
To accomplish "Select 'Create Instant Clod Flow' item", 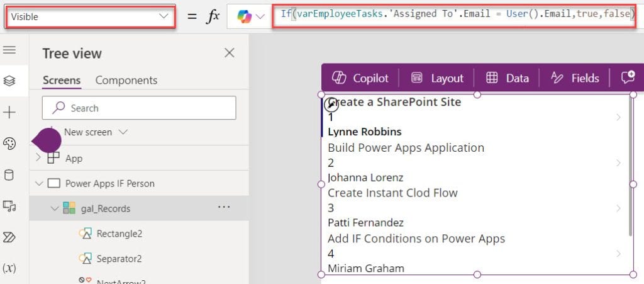I will pos(392,192).
